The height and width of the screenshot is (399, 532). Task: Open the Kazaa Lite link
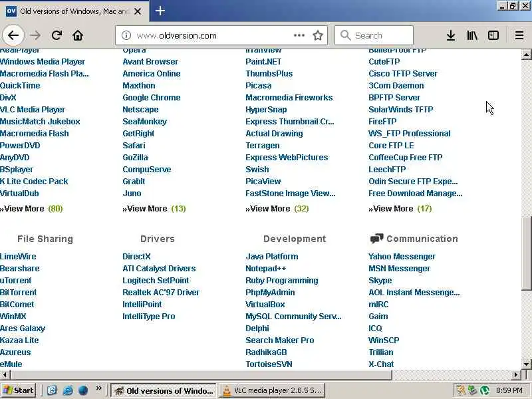(x=19, y=340)
